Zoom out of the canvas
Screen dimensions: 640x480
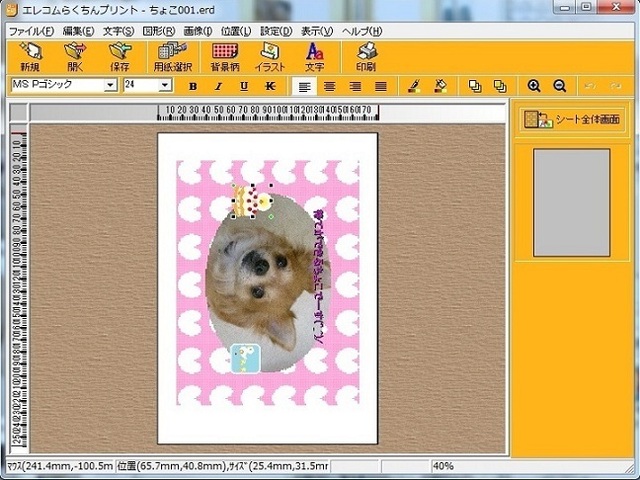coord(559,86)
